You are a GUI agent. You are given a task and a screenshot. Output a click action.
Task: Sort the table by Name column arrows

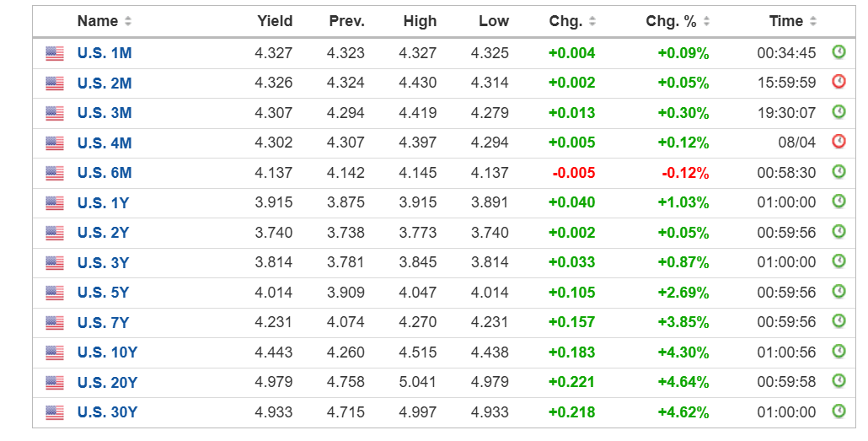click(x=128, y=21)
